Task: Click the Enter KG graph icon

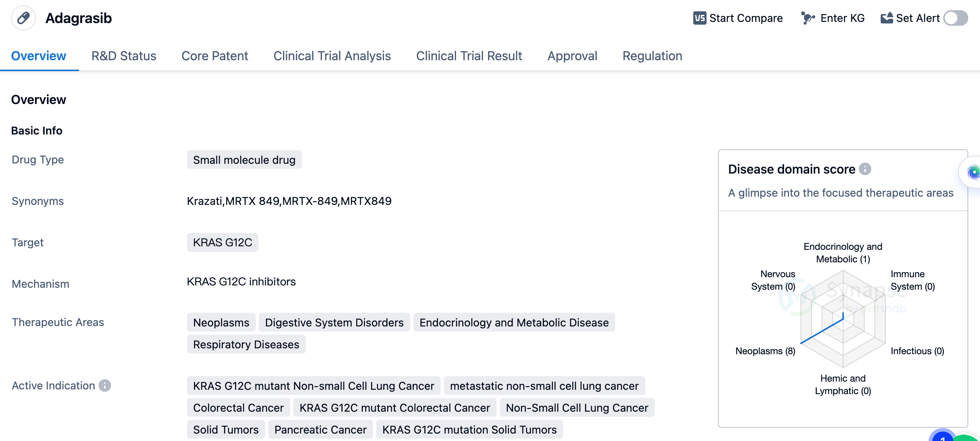Action: pos(808,18)
